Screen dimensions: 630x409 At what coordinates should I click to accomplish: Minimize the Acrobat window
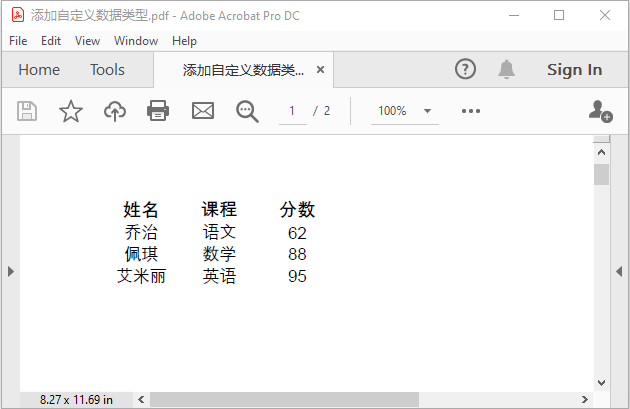click(514, 15)
